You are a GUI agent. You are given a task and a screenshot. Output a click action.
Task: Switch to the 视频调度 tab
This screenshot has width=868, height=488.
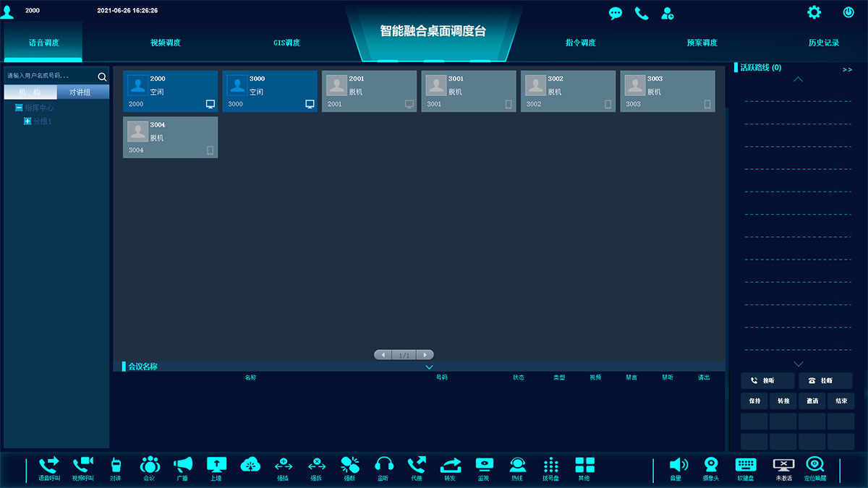(x=166, y=43)
